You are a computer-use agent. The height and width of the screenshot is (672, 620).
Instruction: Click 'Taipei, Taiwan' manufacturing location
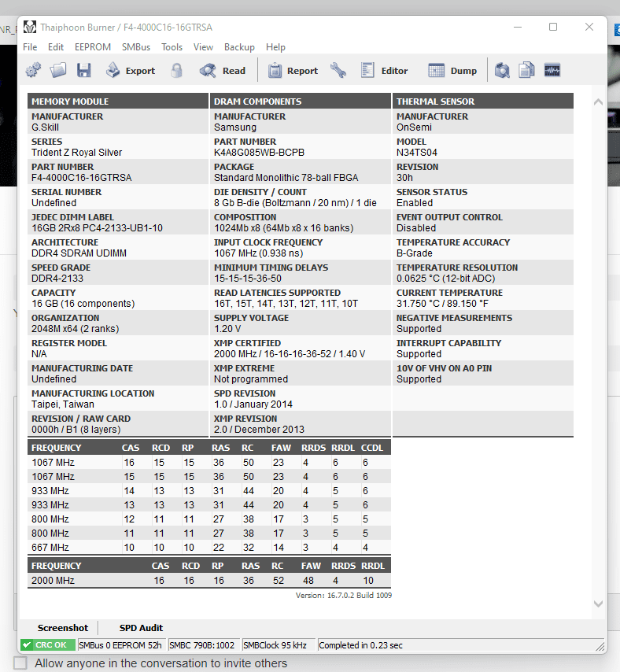[x=63, y=404]
